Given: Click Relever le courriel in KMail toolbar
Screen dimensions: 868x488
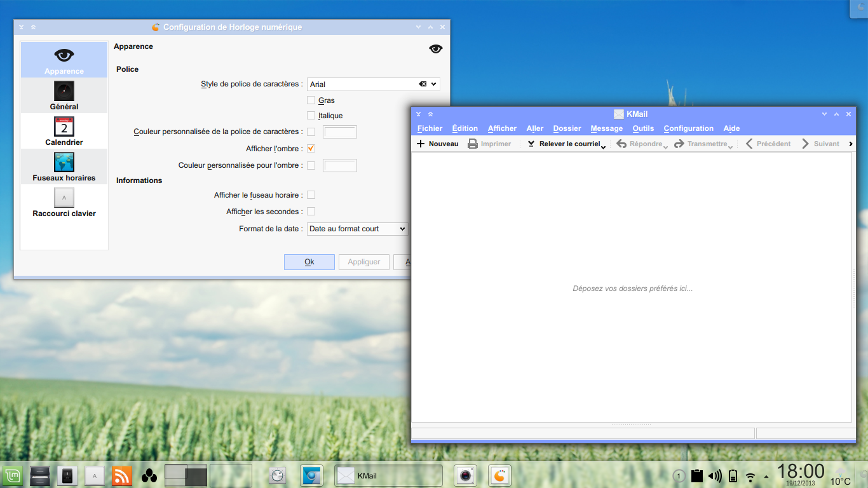Looking at the screenshot, I should 564,144.
